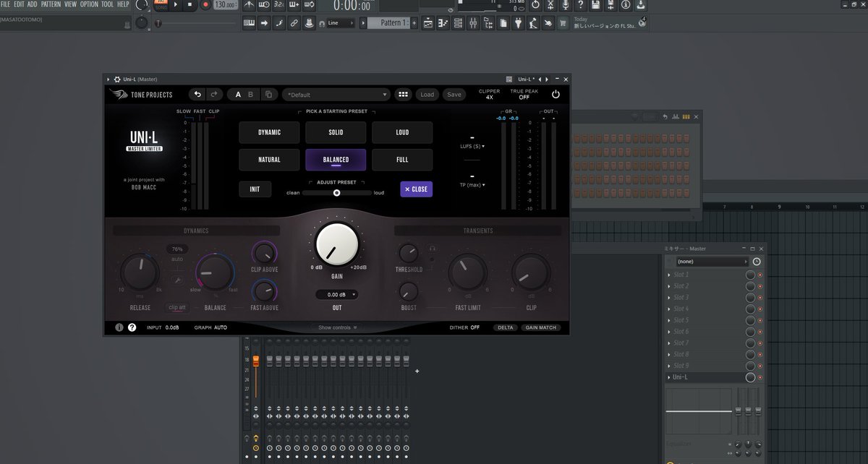
Task: Click the INIT button
Action: [255, 189]
